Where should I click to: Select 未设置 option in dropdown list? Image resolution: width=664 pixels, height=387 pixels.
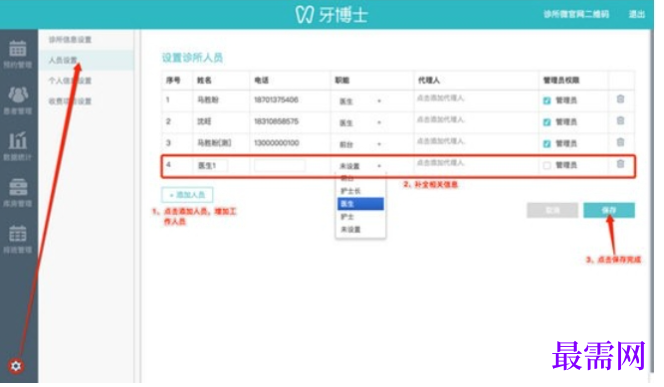[360, 229]
